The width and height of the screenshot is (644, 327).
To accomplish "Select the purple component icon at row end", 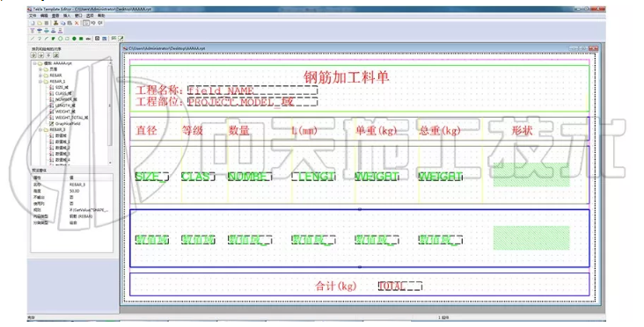I will (x=60, y=31).
